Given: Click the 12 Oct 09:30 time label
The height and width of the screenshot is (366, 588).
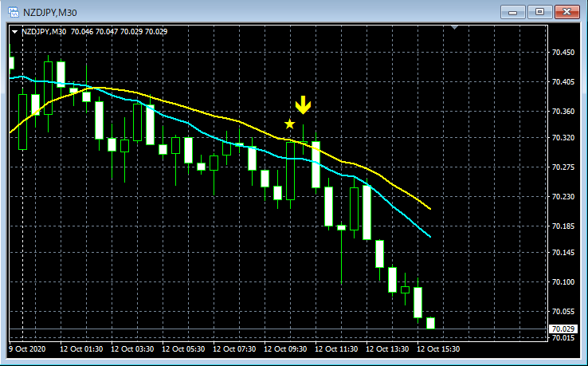Looking at the screenshot, I should (x=285, y=349).
